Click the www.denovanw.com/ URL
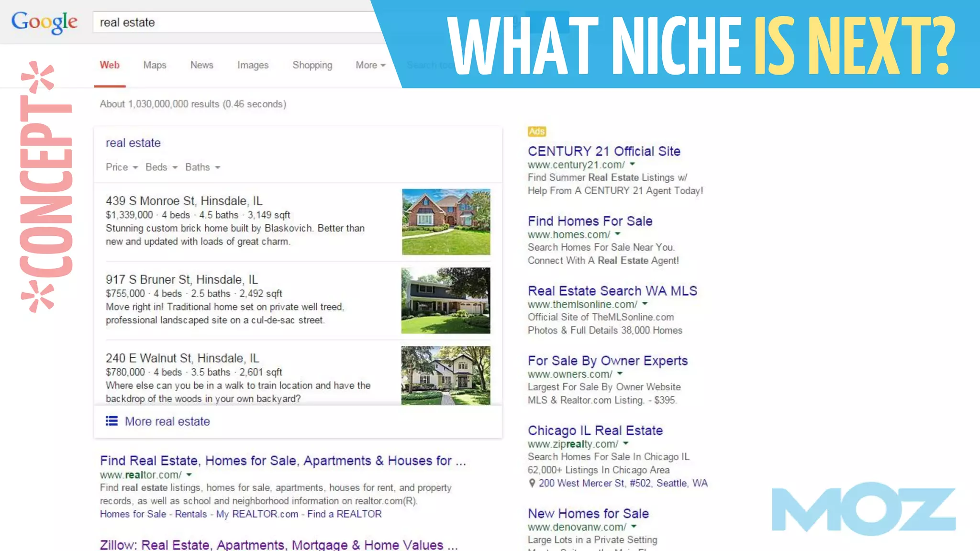 (577, 527)
